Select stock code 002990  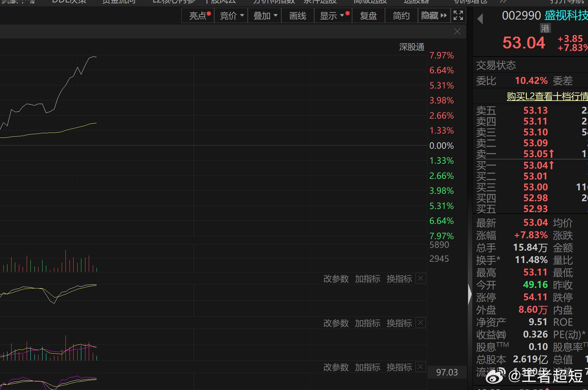point(522,16)
